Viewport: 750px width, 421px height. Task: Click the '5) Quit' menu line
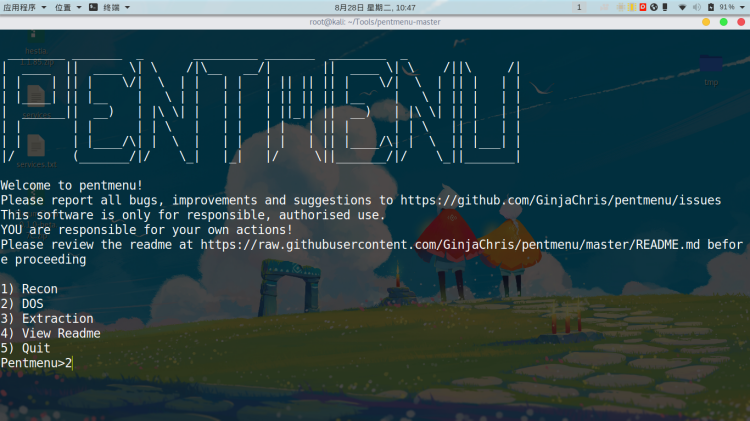pos(25,348)
